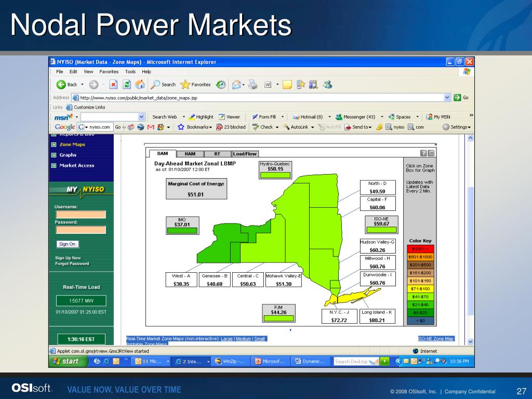
Task: Click Forgot Password link
Action: tap(72, 263)
